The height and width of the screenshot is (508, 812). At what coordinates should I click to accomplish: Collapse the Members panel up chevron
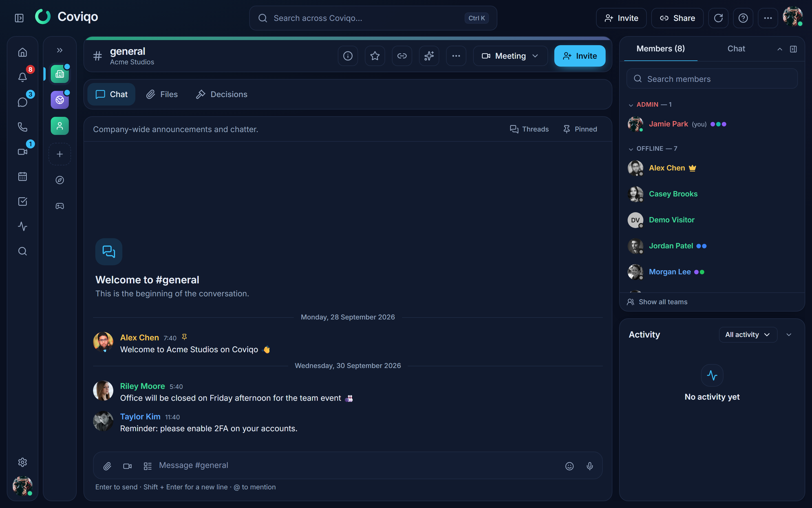point(780,49)
